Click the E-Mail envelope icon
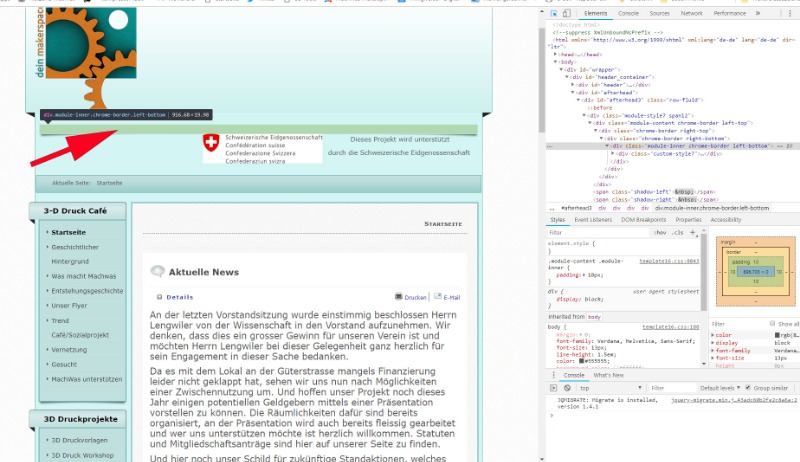The image size is (800, 462). [x=438, y=296]
